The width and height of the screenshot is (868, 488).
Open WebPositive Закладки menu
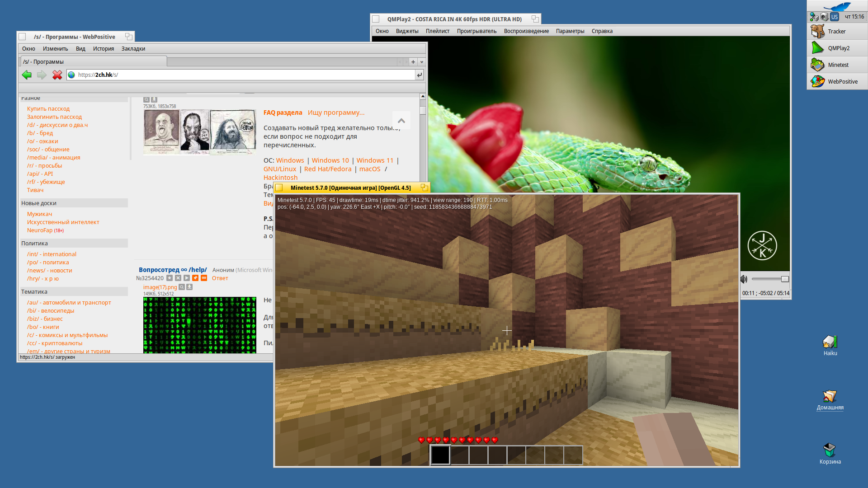133,49
